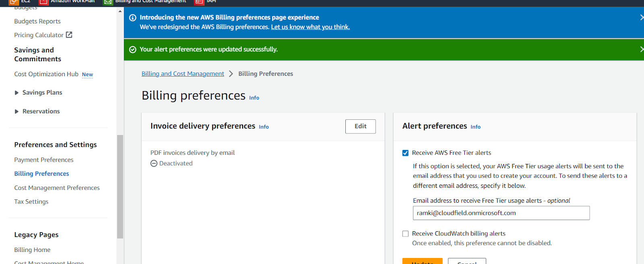Image resolution: width=644 pixels, height=264 pixels.
Task: Open the Billing and Cost Management shortcut icon
Action: pyautogui.click(x=108, y=2)
